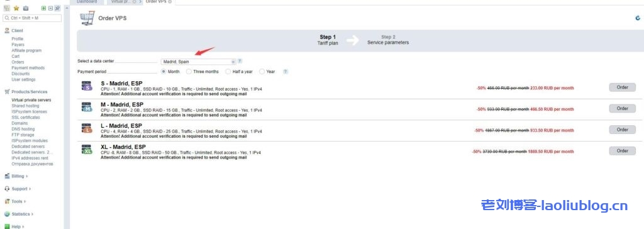Open Virtual private servers in sidebar

tap(31, 100)
